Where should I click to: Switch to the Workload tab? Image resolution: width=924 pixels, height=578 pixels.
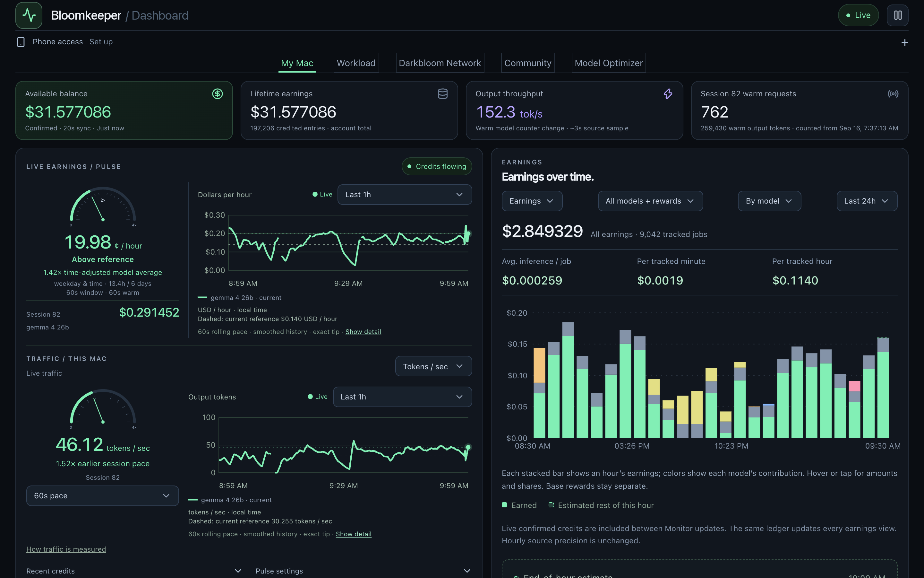356,63
